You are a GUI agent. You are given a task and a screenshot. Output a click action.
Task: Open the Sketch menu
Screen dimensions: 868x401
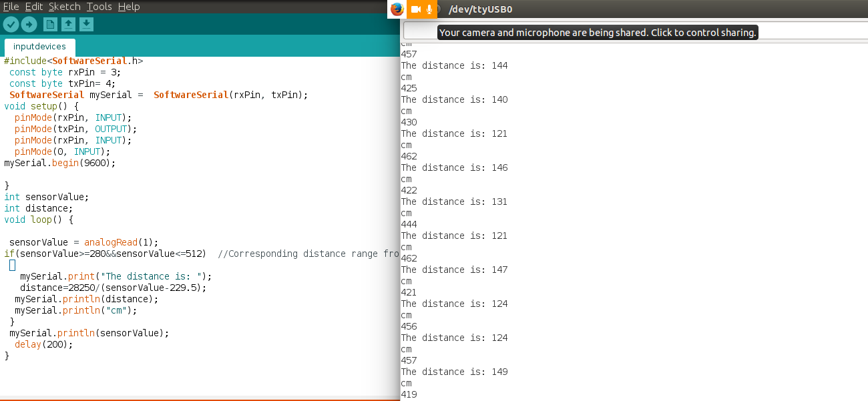tap(65, 7)
